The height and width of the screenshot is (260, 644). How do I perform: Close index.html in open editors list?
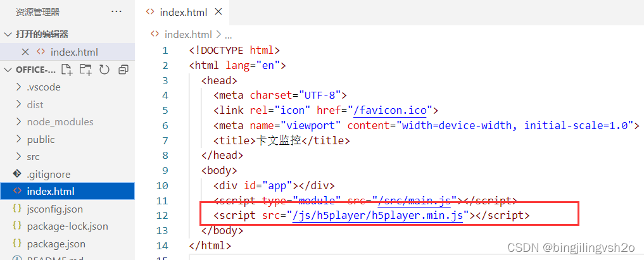point(25,52)
